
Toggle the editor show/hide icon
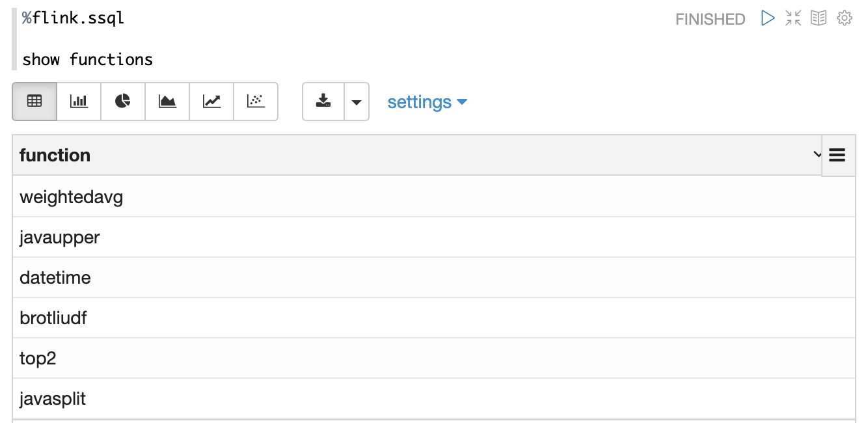coord(793,18)
